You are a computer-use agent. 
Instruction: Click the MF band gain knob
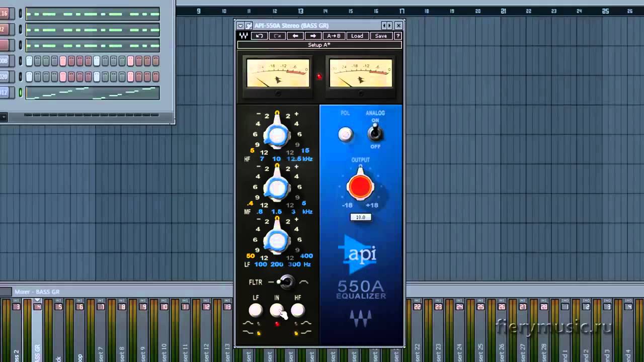click(x=277, y=187)
